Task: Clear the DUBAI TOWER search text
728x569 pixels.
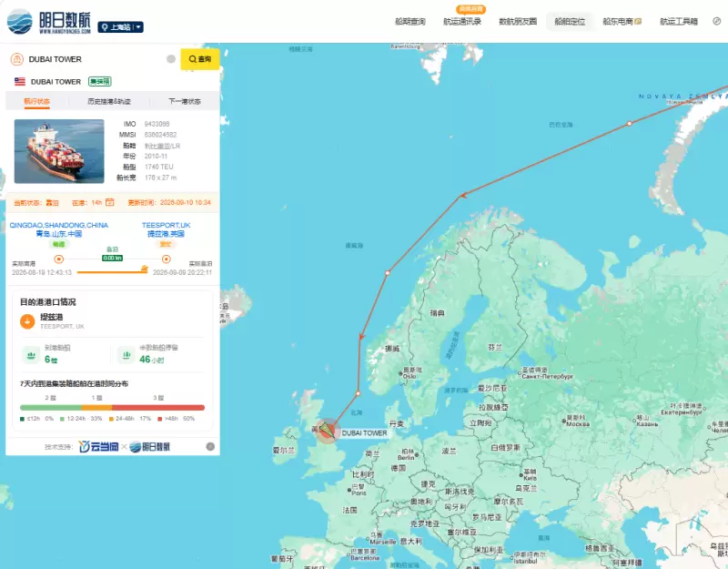Action: point(171,59)
